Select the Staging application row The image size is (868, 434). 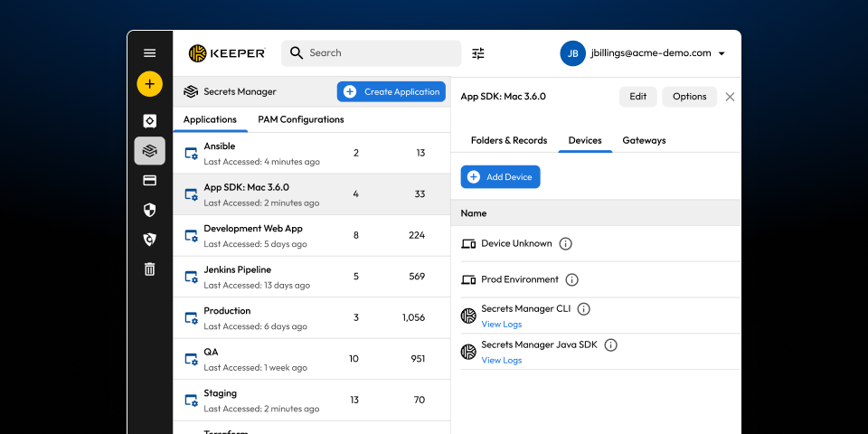click(x=312, y=400)
